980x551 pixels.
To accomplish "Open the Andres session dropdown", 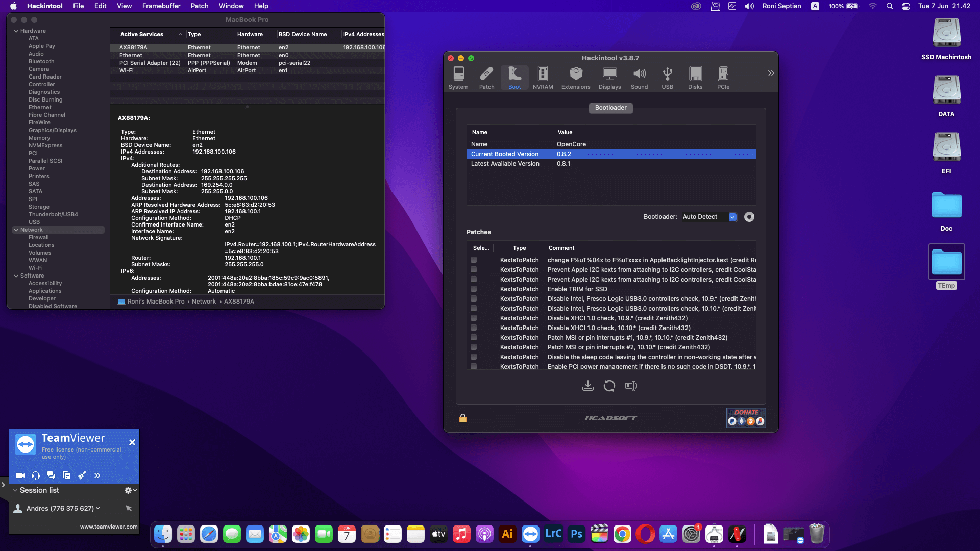I will [x=97, y=509].
